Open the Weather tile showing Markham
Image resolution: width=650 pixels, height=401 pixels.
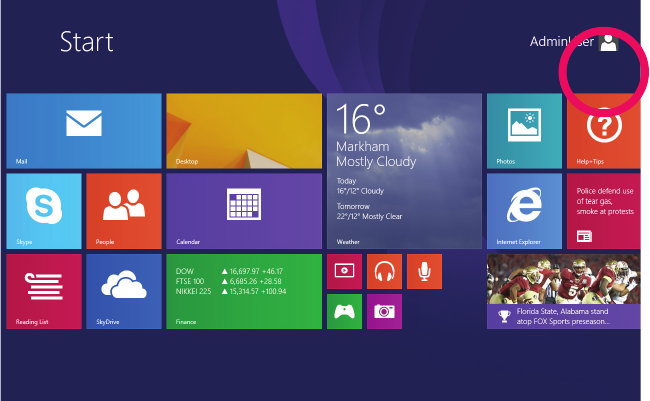[404, 171]
